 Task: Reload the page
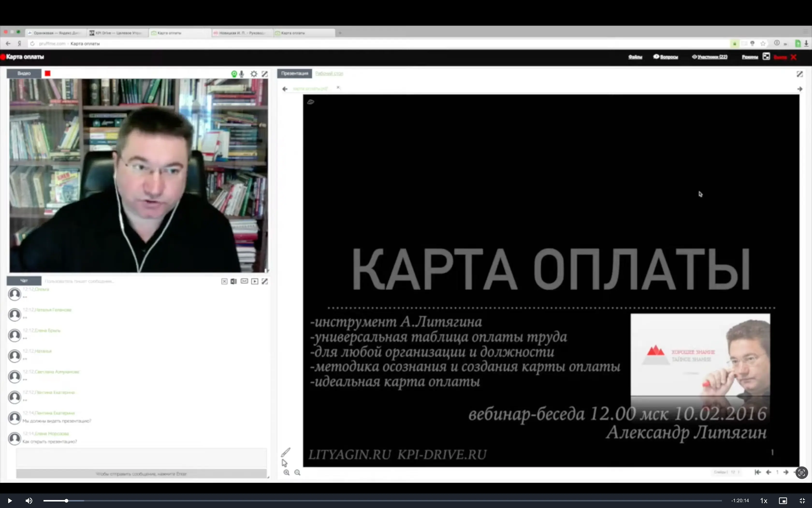point(32,43)
